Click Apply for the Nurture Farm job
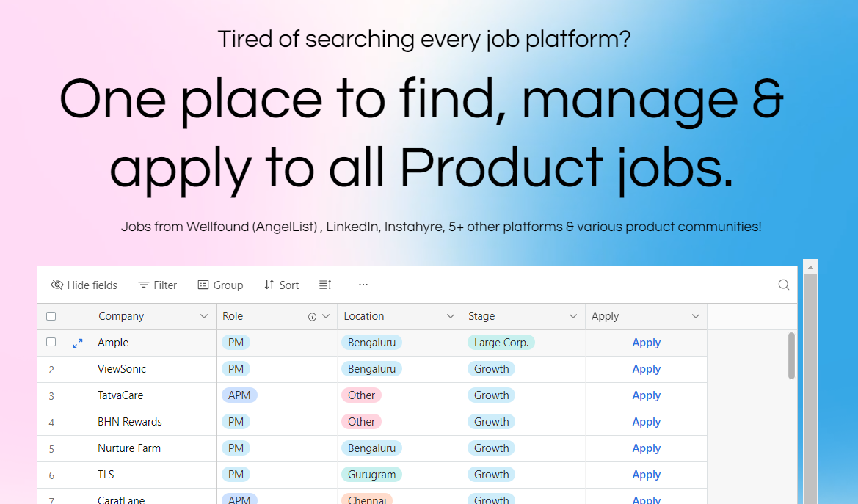The height and width of the screenshot is (504, 858). click(646, 448)
